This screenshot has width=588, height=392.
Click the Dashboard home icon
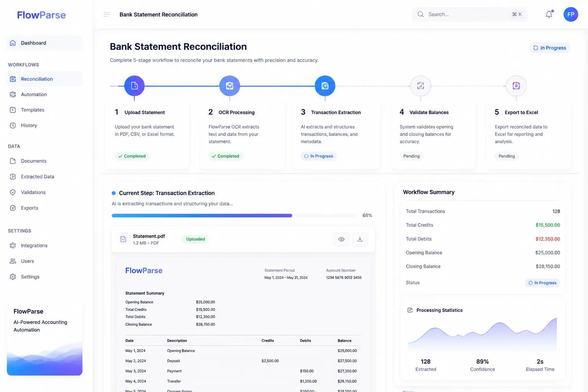[x=13, y=43]
